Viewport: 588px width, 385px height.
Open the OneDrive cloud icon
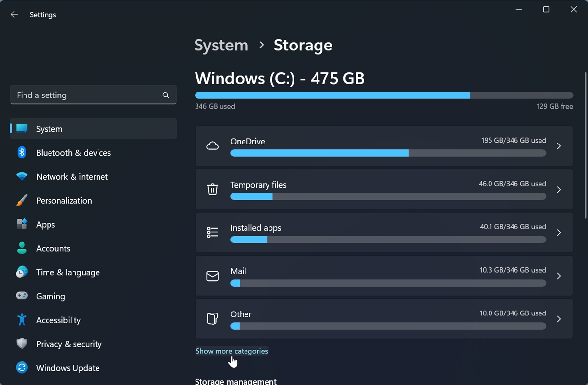[x=212, y=145]
